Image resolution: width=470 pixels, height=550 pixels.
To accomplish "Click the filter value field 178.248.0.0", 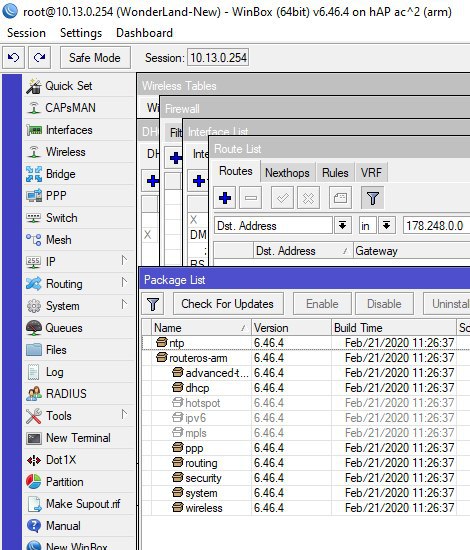I will pyautogui.click(x=436, y=226).
